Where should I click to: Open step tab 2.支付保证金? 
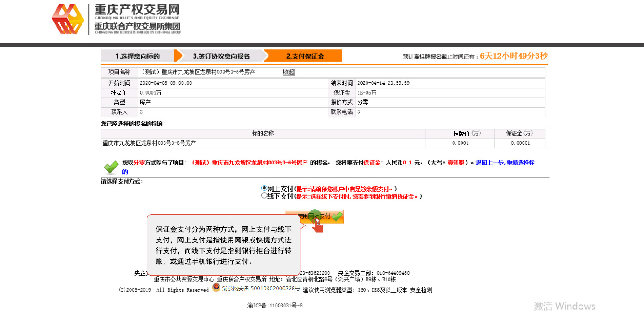(305, 56)
